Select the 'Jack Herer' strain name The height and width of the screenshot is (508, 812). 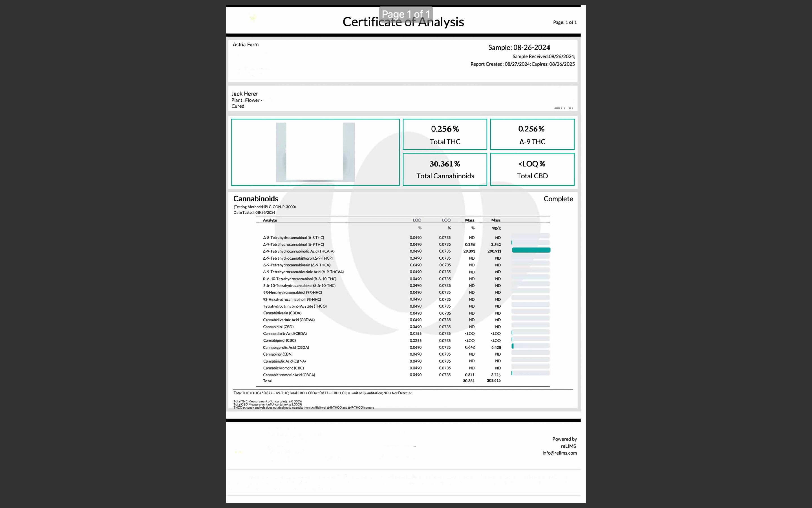click(x=245, y=94)
